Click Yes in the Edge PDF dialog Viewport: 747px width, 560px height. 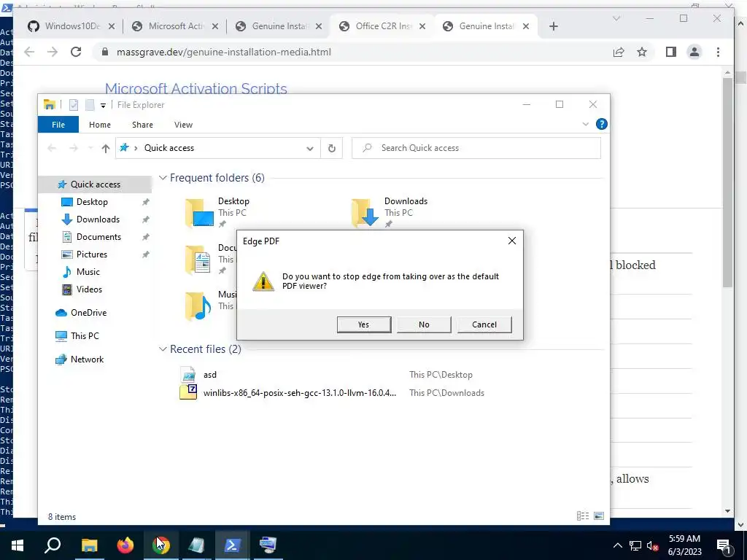(x=364, y=324)
